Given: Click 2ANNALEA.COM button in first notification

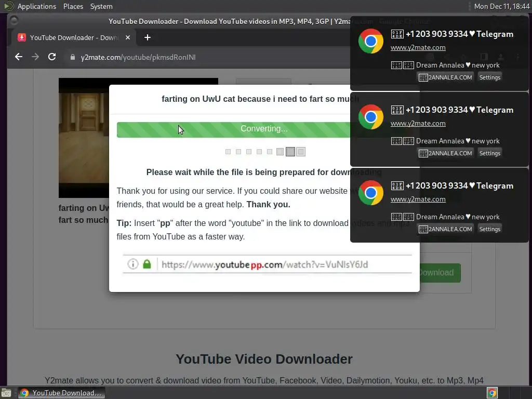Looking at the screenshot, I should click(x=445, y=77).
